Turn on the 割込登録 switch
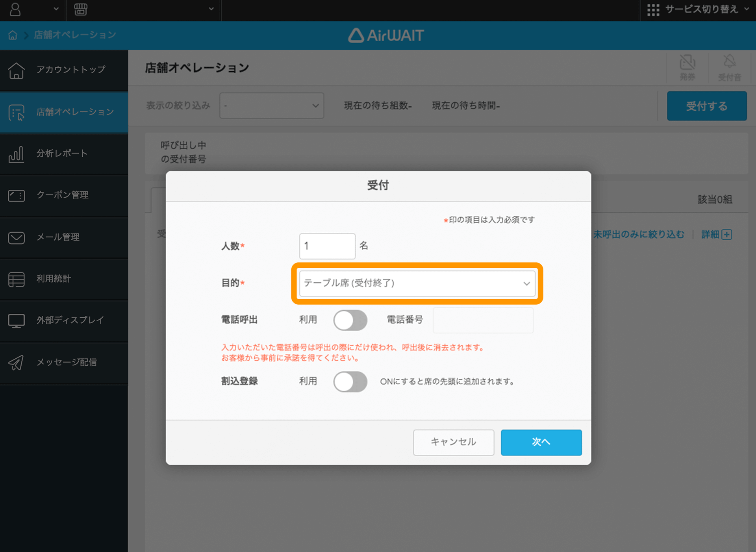Viewport: 756px width, 552px height. (x=350, y=382)
